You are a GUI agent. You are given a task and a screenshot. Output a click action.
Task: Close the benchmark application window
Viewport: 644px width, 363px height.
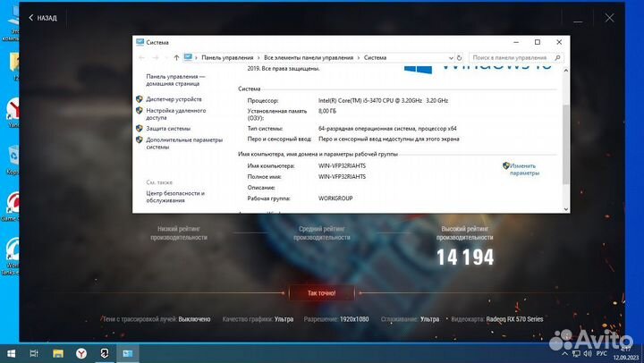tap(609, 18)
